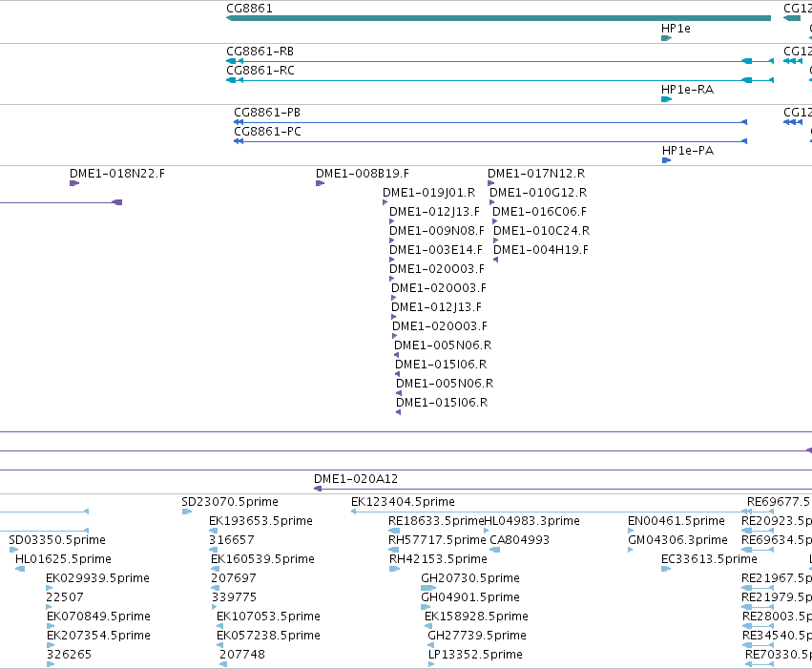The width and height of the screenshot is (812, 669).
Task: Click the long CG8861 gene bar
Action: (x=498, y=18)
